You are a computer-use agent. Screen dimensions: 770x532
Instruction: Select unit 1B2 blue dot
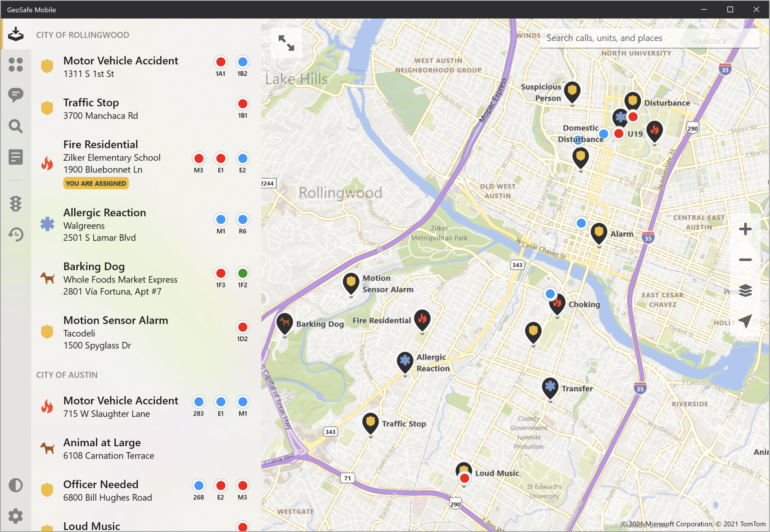[243, 62]
